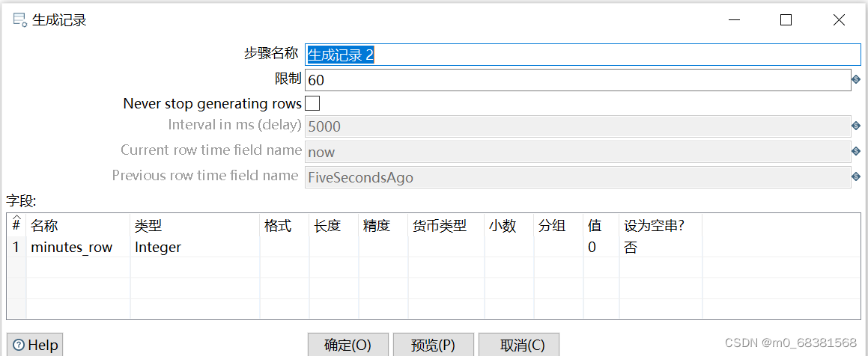Click the 设为空串? column header
The width and height of the screenshot is (868, 356).
(x=661, y=226)
